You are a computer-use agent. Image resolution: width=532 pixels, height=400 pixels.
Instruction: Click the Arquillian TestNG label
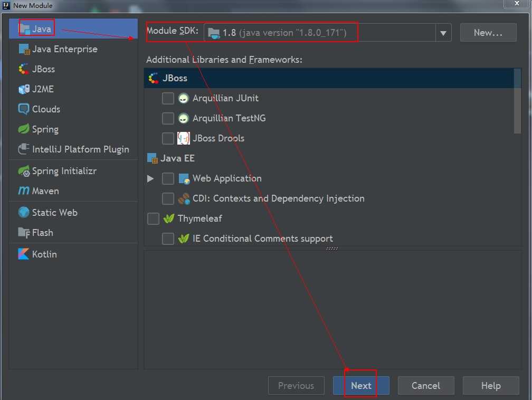[x=229, y=118]
